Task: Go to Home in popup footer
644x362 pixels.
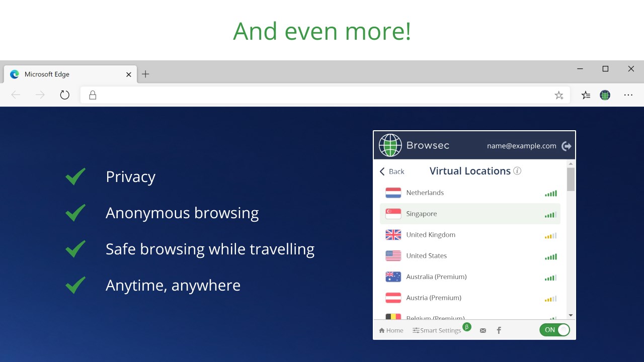Action: point(391,330)
